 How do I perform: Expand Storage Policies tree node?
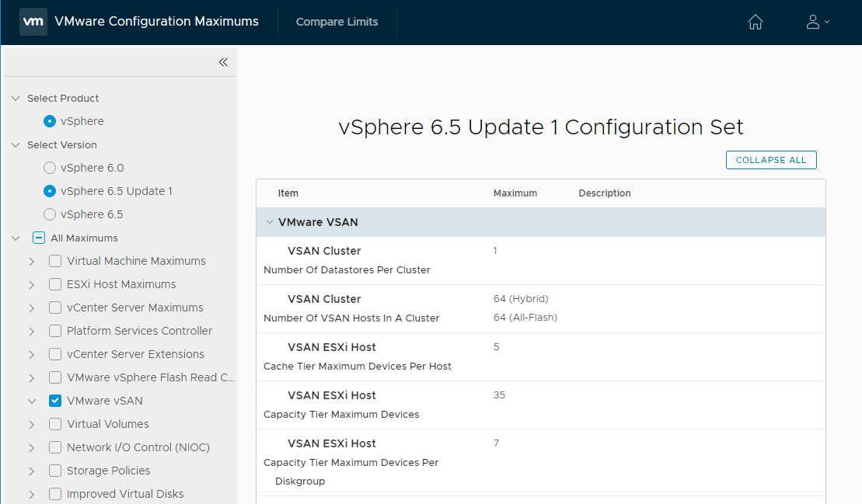pyautogui.click(x=32, y=471)
